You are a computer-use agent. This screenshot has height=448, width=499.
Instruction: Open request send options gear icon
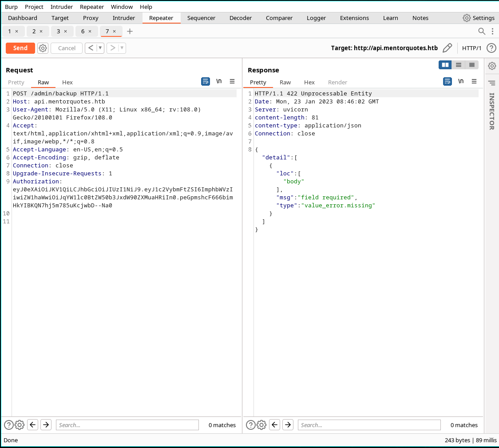(43, 48)
